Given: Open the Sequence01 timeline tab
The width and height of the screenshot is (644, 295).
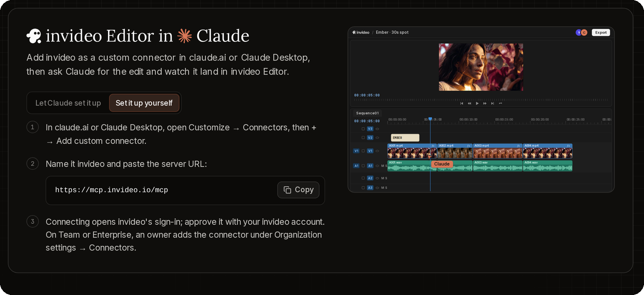Looking at the screenshot, I should click(x=368, y=113).
